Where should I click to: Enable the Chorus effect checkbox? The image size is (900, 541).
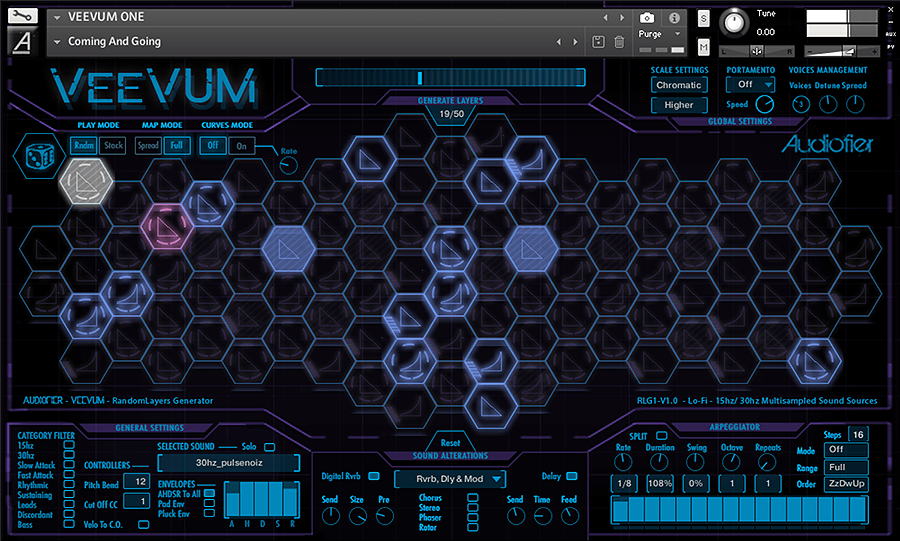point(472,498)
